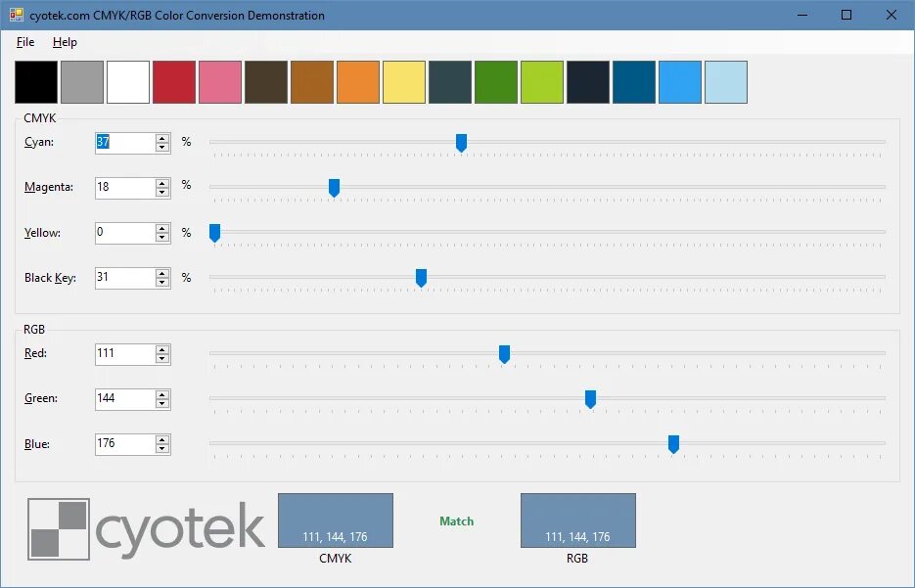This screenshot has height=588, width=915.
Task: Click the Cyan percentage input field
Action: pos(125,142)
